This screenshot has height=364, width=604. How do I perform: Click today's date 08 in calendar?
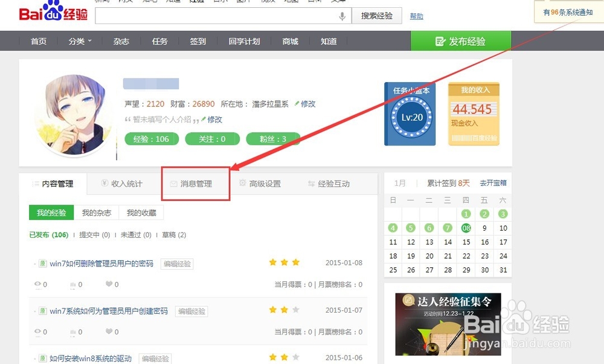tap(466, 228)
